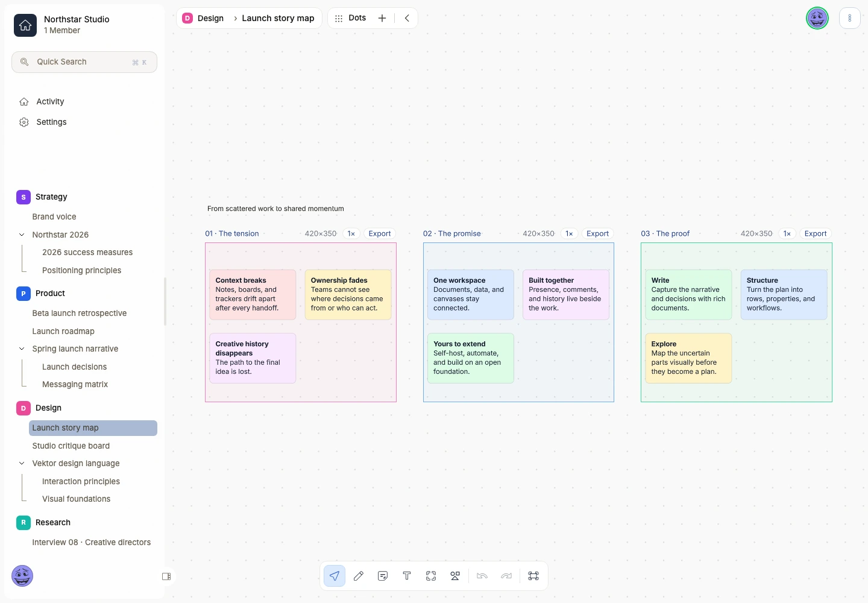The height and width of the screenshot is (603, 868).
Task: Open Interview 08 · Creative directors page
Action: point(92,542)
